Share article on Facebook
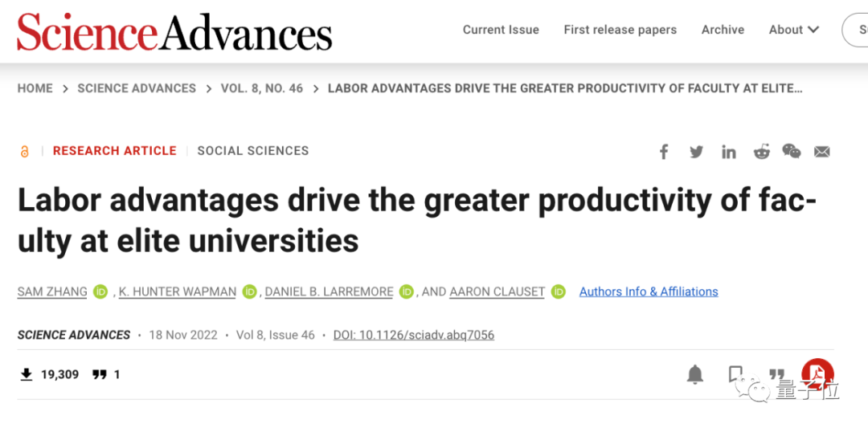 [x=663, y=152]
